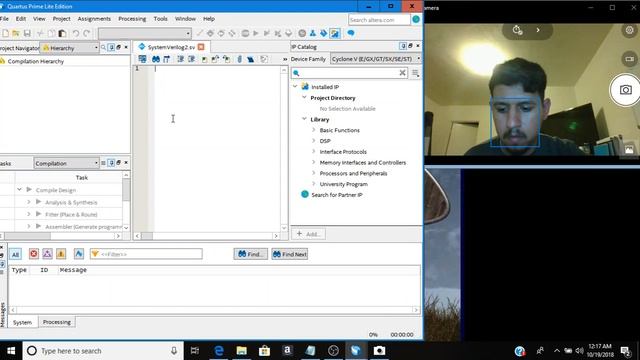Click the Paste clipboard icon

point(62,33)
